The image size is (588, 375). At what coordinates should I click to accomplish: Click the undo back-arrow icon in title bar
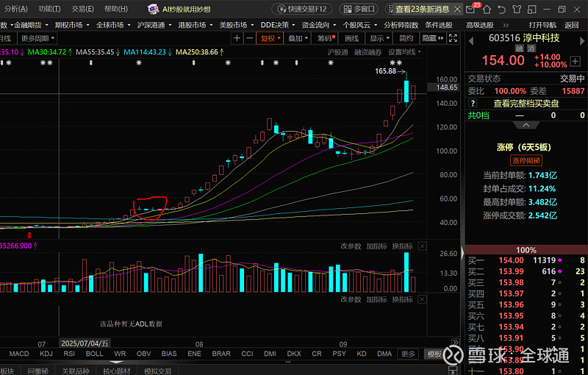coord(501,10)
